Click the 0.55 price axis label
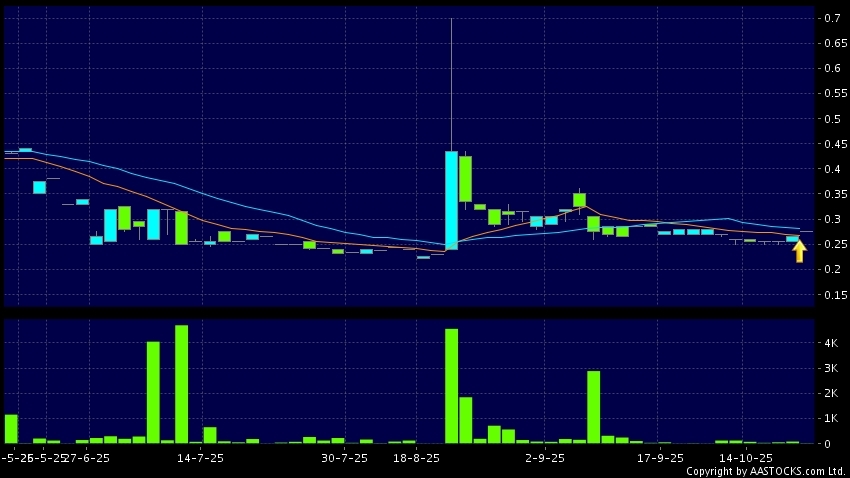 [x=834, y=94]
